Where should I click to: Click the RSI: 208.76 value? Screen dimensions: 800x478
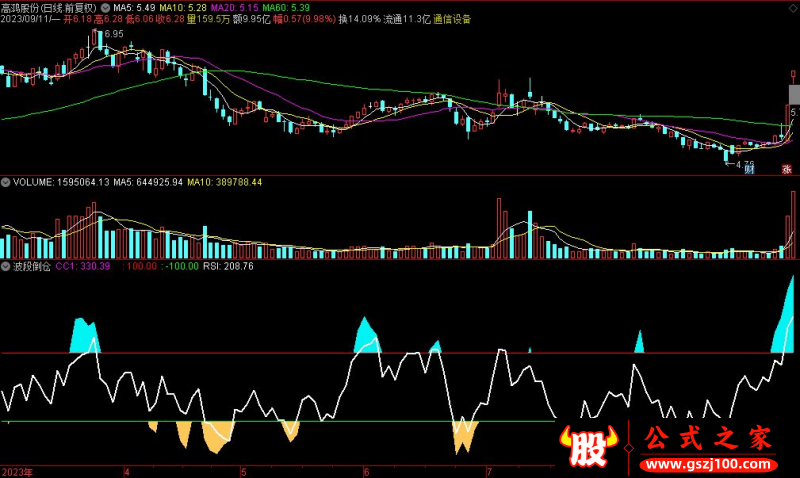click(x=228, y=266)
